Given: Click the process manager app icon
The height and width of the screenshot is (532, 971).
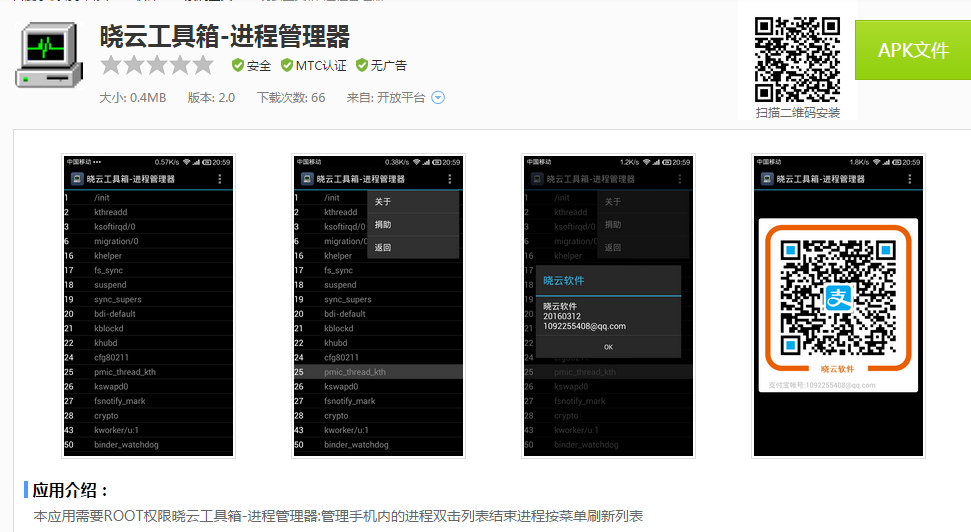Looking at the screenshot, I should (49, 55).
